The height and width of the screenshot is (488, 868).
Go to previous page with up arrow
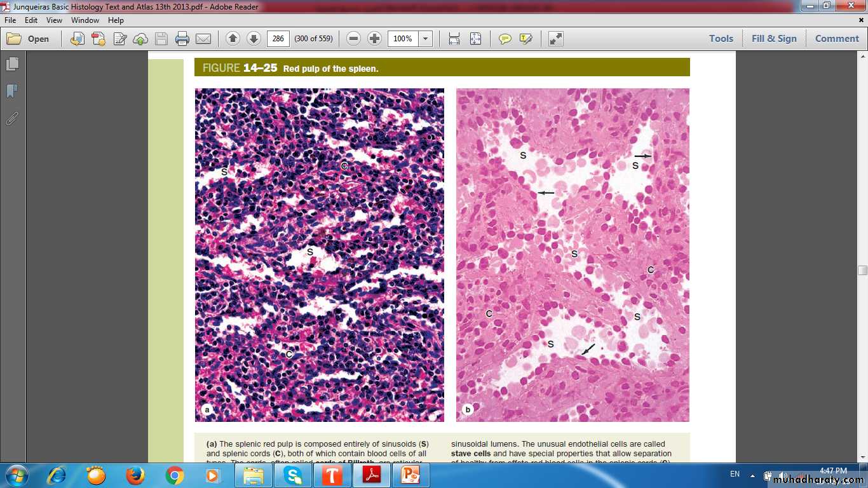point(233,39)
